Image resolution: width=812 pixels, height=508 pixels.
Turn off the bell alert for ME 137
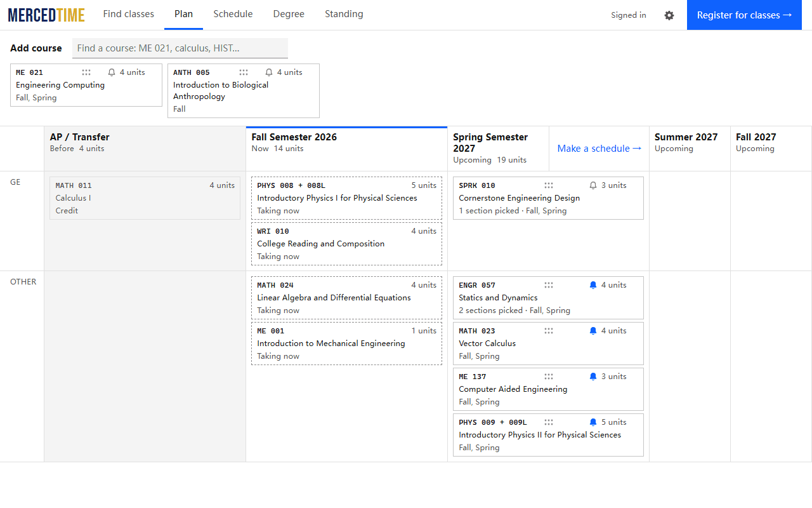tap(593, 377)
